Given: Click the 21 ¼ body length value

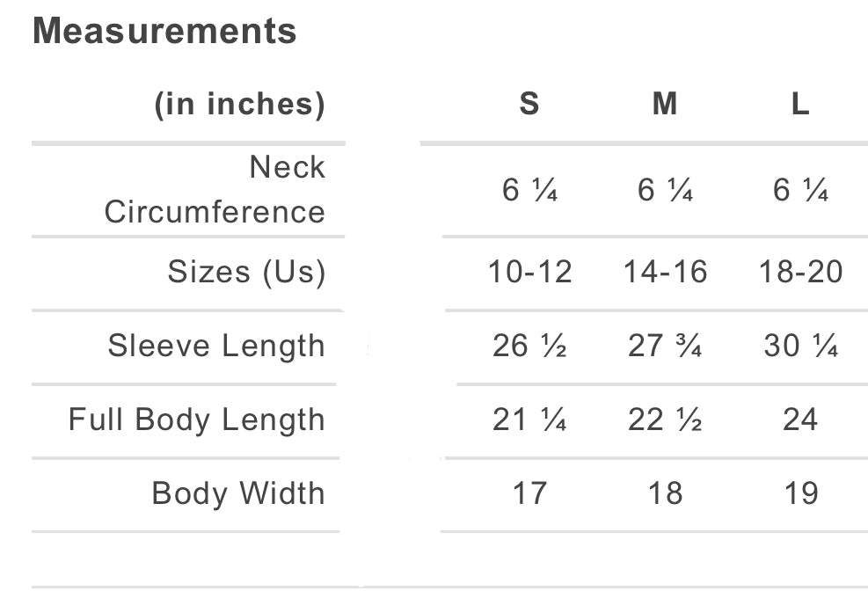Looking at the screenshot, I should point(529,420).
